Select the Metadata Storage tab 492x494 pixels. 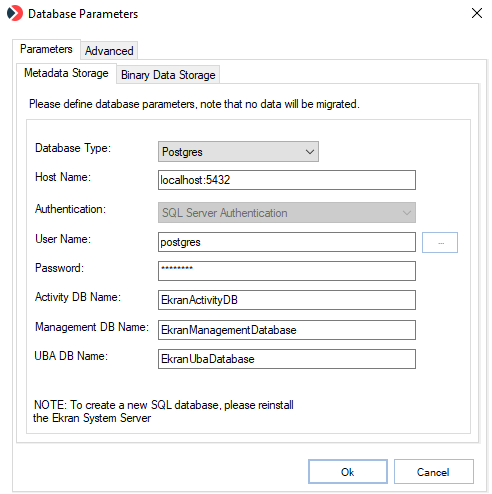click(66, 73)
